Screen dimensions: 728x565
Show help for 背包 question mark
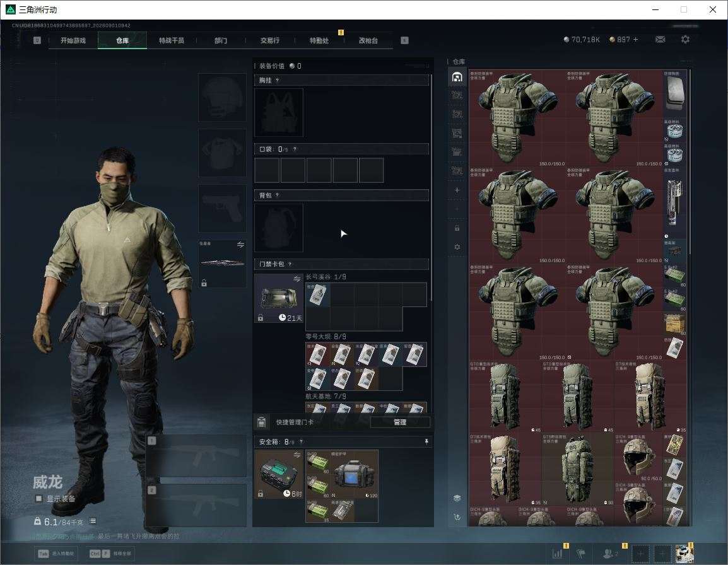[x=277, y=195]
